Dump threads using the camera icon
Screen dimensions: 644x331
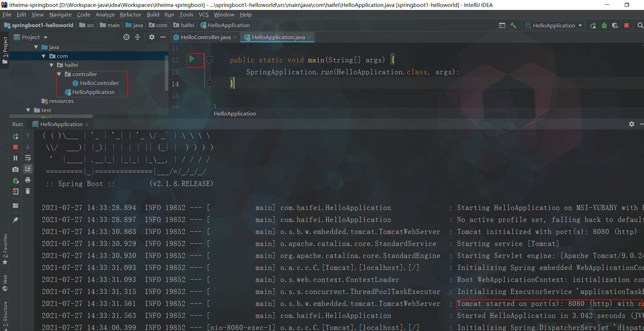[15, 169]
